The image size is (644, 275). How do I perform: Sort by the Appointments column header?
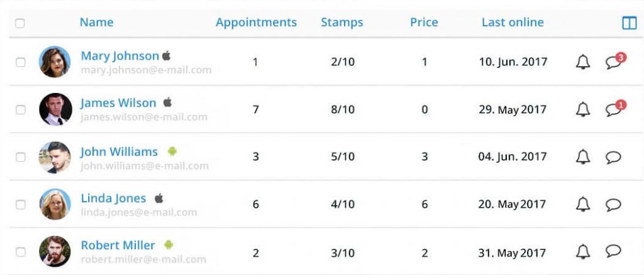tap(257, 22)
